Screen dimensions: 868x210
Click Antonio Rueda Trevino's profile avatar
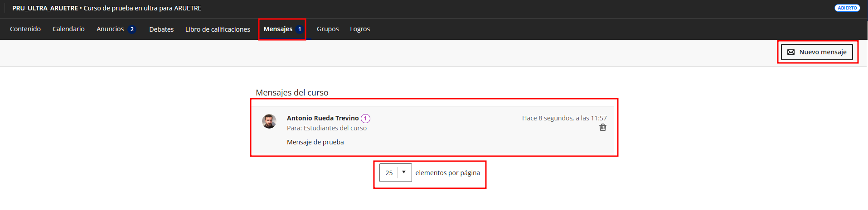[269, 121]
